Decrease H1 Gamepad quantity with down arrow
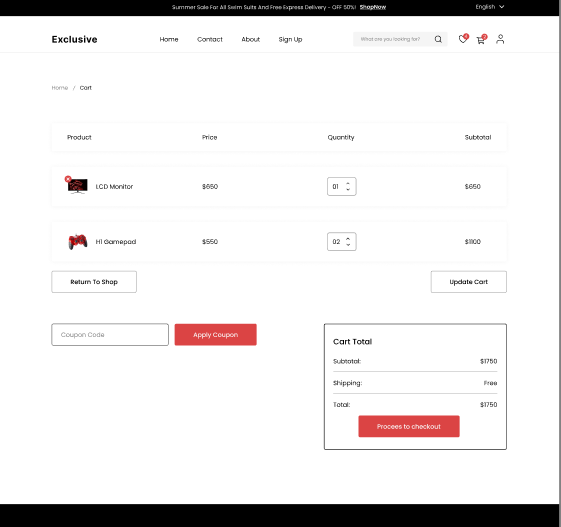Viewport: 561px width, 527px height. (x=348, y=244)
